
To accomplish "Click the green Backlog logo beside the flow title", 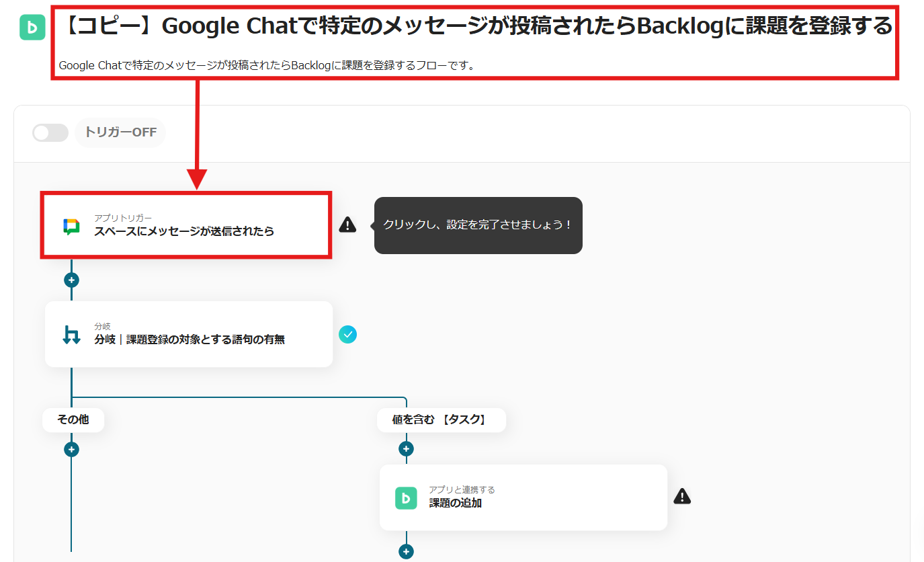I will (32, 28).
